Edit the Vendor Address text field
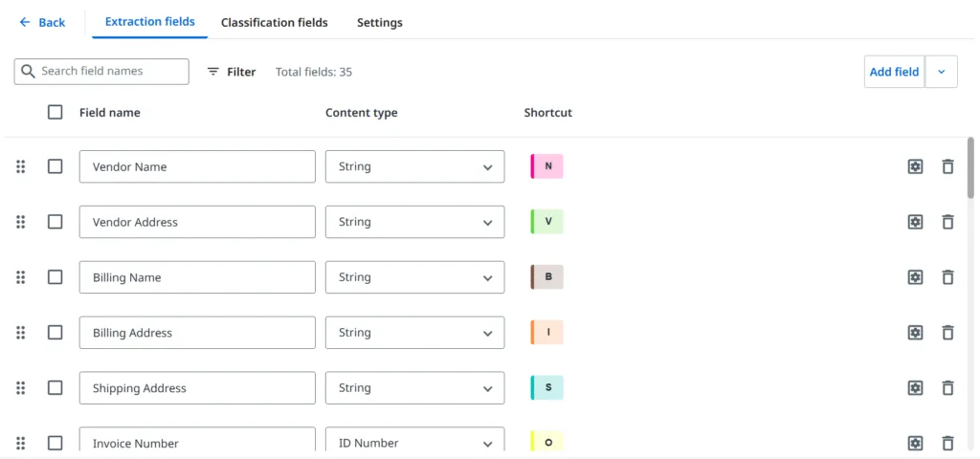Image resolution: width=980 pixels, height=459 pixels. [197, 222]
